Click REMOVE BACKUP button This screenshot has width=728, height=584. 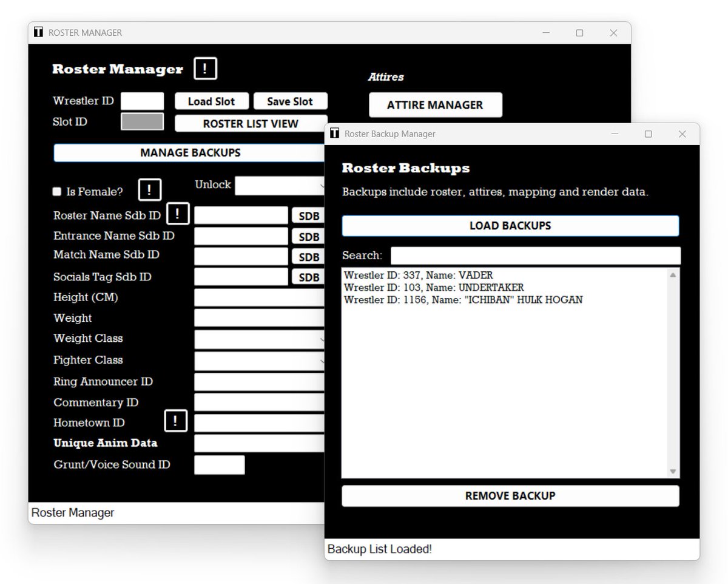(x=510, y=495)
